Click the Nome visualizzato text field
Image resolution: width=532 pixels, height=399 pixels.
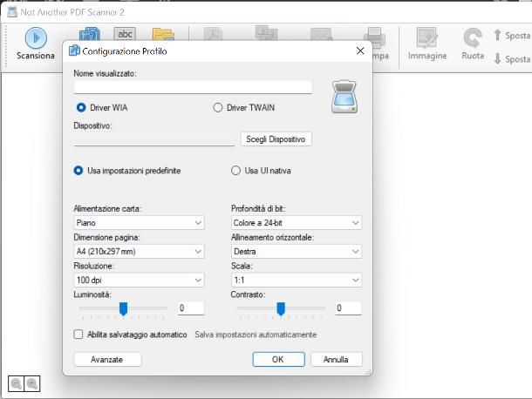coord(193,87)
